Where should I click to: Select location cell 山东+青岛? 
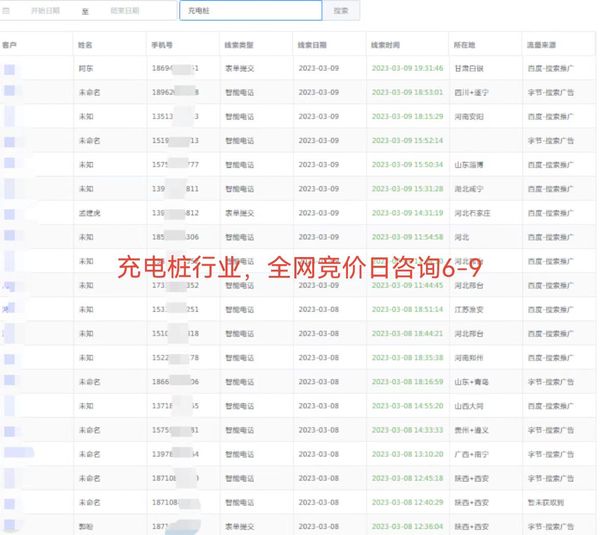tap(471, 382)
